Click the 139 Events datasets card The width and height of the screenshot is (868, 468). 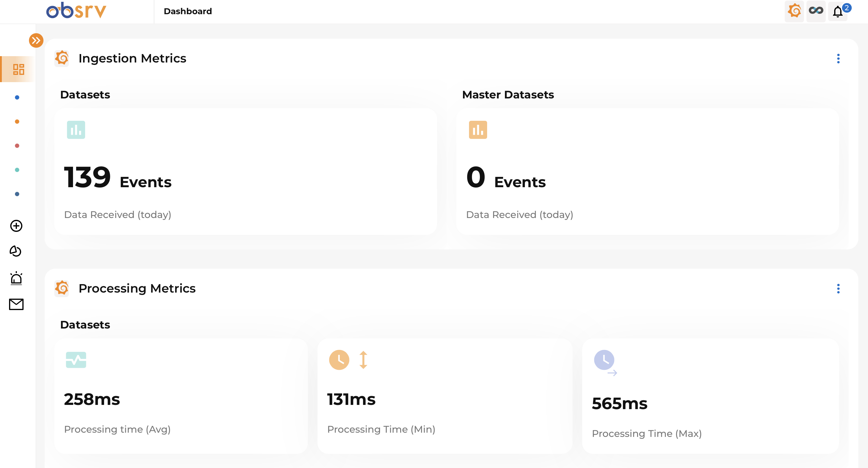(245, 171)
